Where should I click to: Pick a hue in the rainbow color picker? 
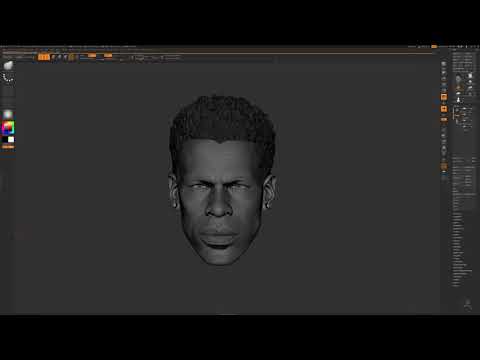8,128
